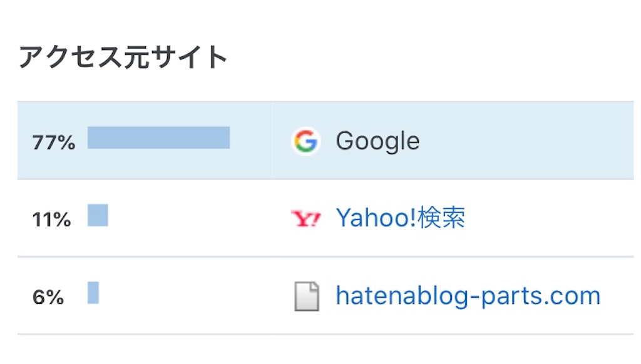This screenshot has height=364, width=641.
Task: Click the Google logo icon
Action: 305,141
